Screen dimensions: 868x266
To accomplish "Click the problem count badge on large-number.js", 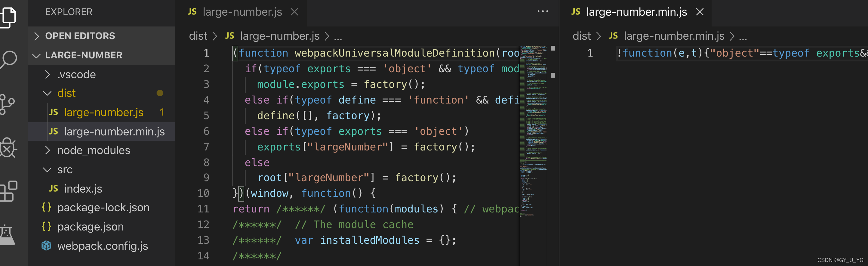I will [x=162, y=112].
